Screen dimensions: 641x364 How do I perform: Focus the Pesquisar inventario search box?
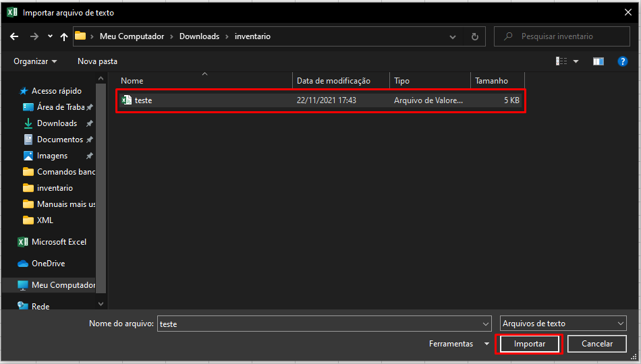coord(562,36)
